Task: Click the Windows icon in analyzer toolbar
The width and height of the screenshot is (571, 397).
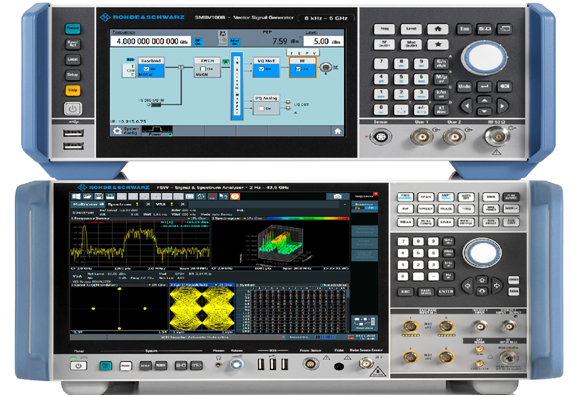Action: pos(76,196)
